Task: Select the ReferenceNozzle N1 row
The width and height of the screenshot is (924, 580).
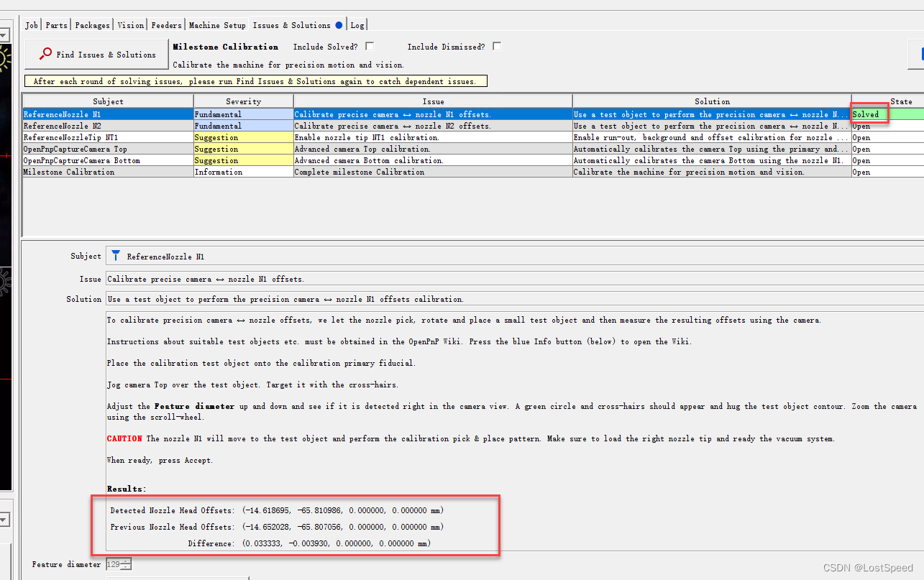Action: (473, 114)
